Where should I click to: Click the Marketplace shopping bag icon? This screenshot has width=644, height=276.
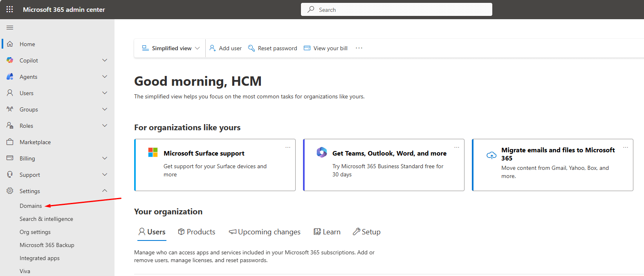point(10,142)
